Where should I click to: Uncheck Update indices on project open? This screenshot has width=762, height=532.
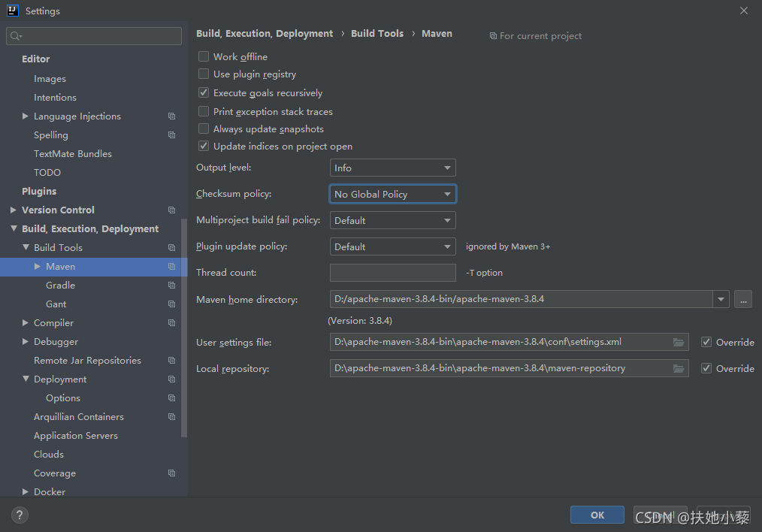click(204, 146)
